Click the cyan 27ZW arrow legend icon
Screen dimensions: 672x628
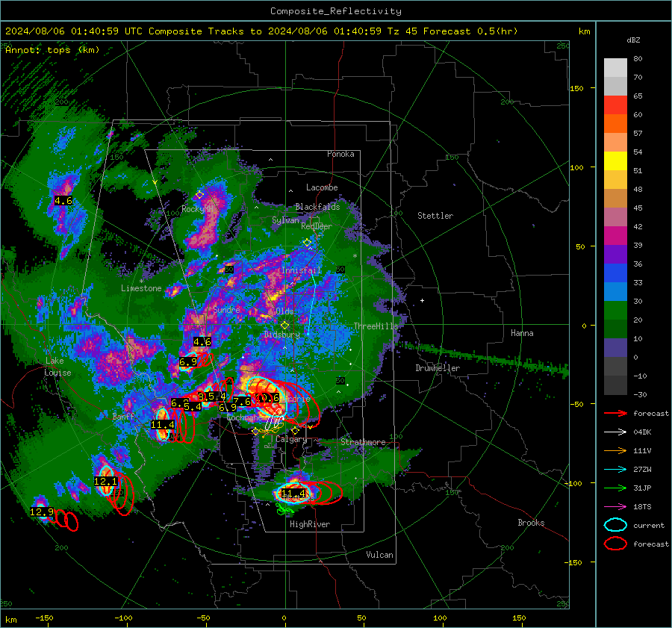(615, 470)
